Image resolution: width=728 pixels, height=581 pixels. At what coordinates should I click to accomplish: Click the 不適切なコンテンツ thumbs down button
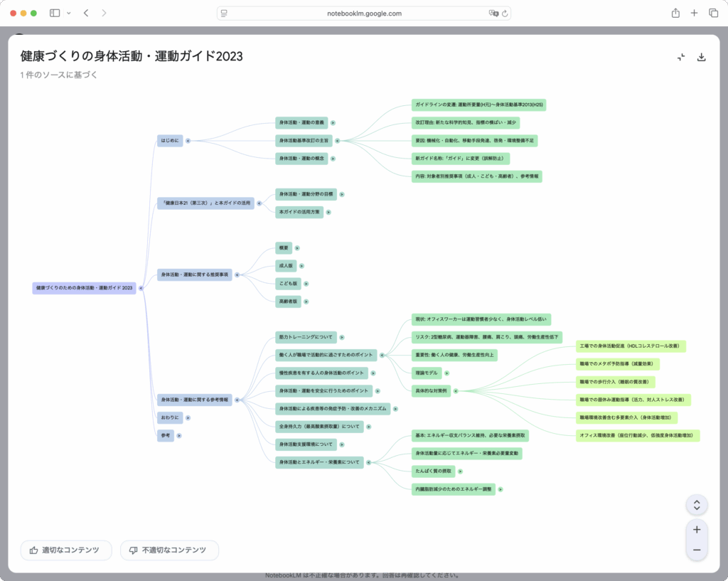[169, 550]
